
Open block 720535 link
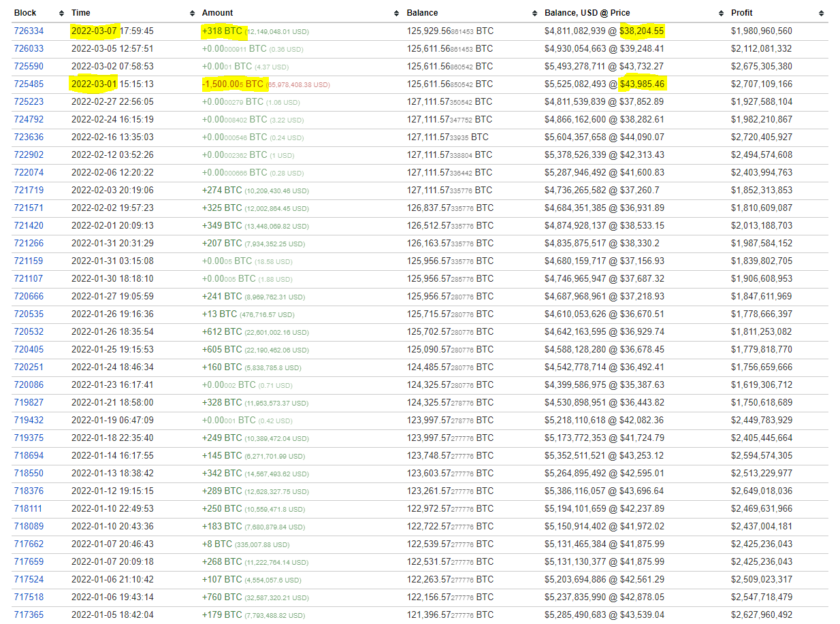(x=29, y=314)
